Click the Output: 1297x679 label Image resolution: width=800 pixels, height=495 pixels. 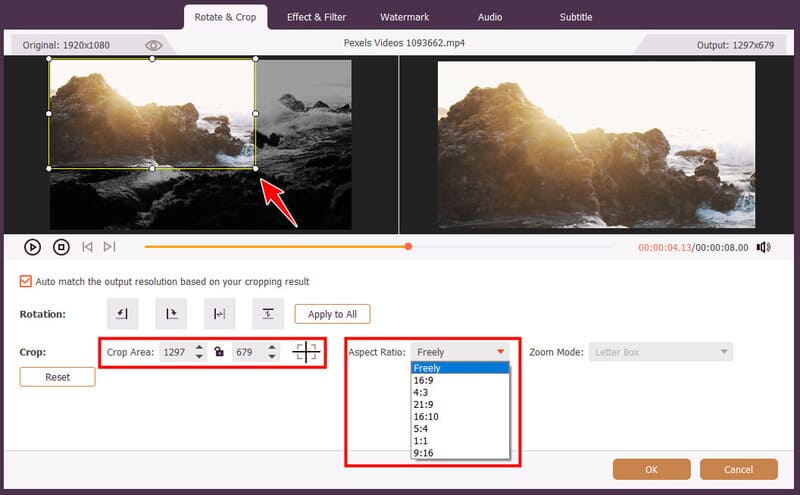735,45
